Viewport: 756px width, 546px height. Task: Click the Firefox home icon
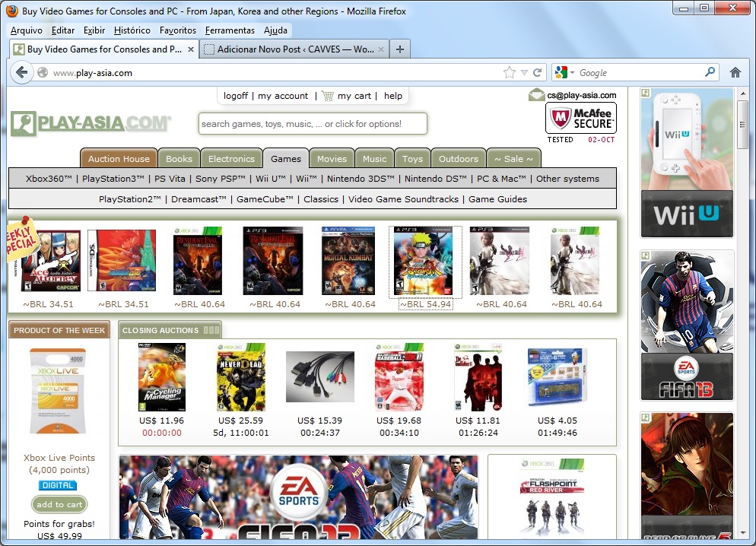click(735, 72)
